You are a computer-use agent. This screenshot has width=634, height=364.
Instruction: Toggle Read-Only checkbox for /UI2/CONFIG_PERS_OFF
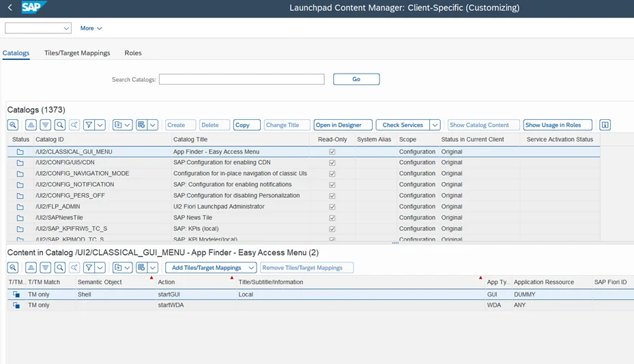pyautogui.click(x=332, y=196)
